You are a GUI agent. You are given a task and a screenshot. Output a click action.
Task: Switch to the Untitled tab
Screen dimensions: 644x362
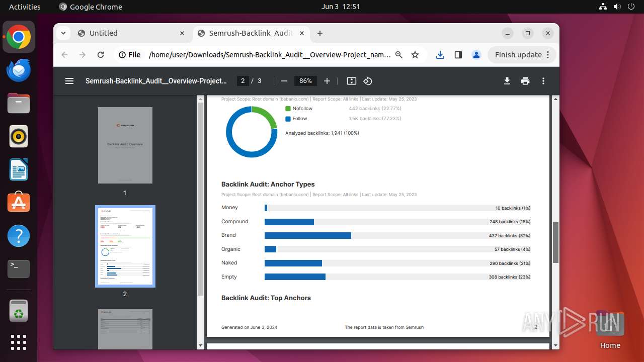point(132,33)
